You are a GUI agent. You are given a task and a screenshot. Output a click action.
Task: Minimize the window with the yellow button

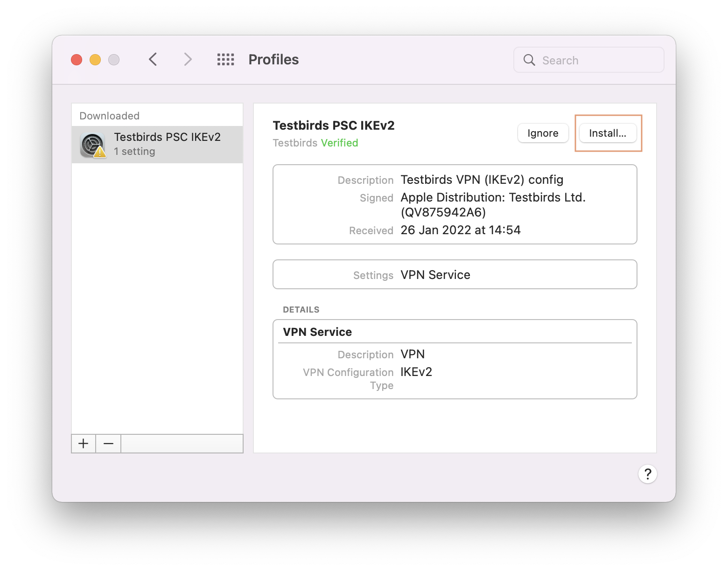click(x=95, y=60)
